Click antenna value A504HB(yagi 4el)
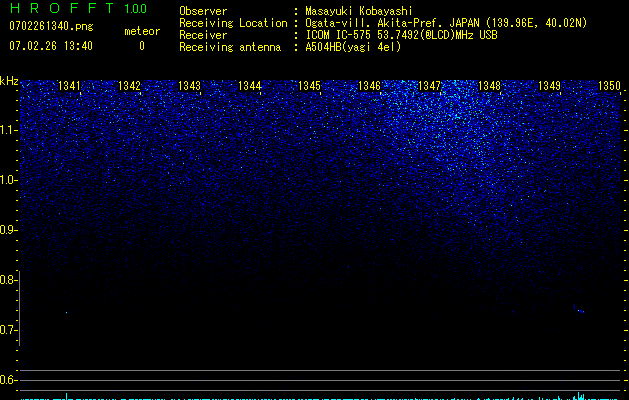Image resolution: width=629 pixels, height=400 pixels. coord(353,47)
